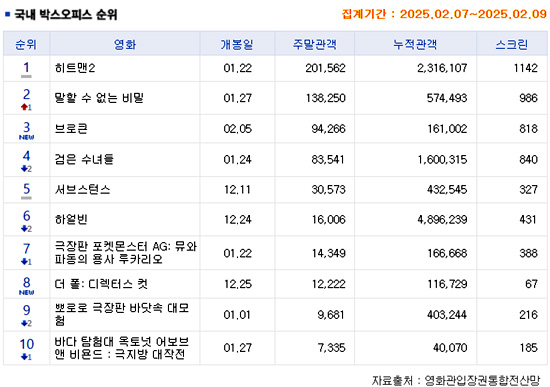Screen dimensions: 550x387
Task: Click the NEW badge under rank 8
Action: [x=26, y=293]
